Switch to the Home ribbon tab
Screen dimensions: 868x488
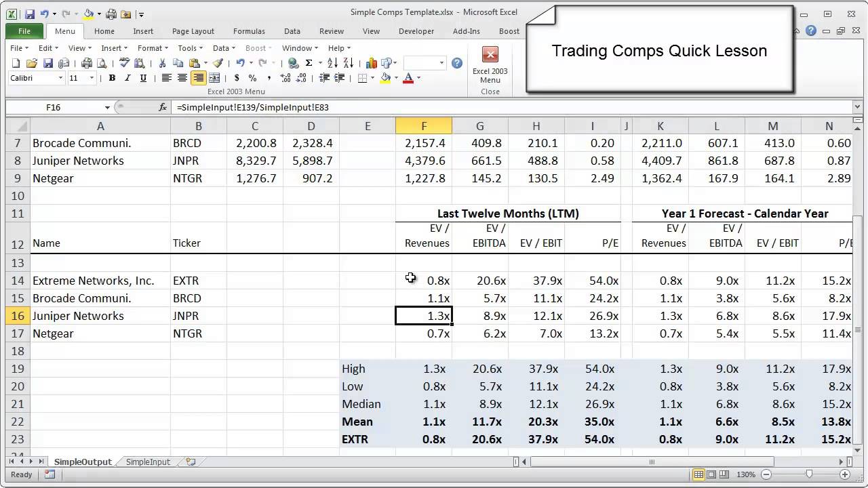tap(104, 31)
